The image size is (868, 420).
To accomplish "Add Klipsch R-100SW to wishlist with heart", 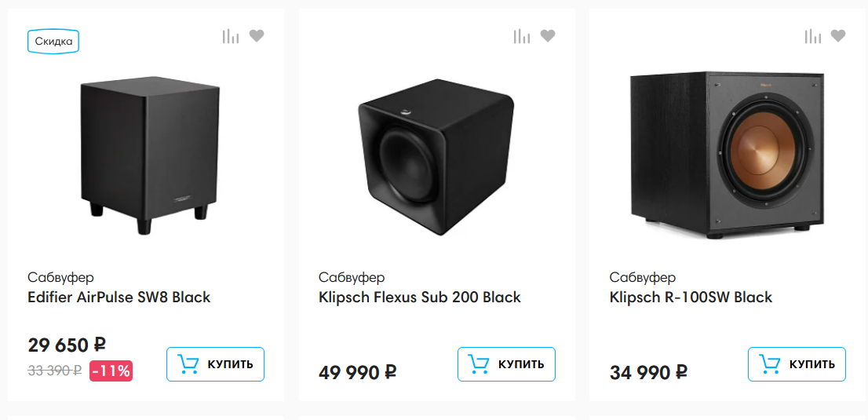I will click(x=838, y=35).
